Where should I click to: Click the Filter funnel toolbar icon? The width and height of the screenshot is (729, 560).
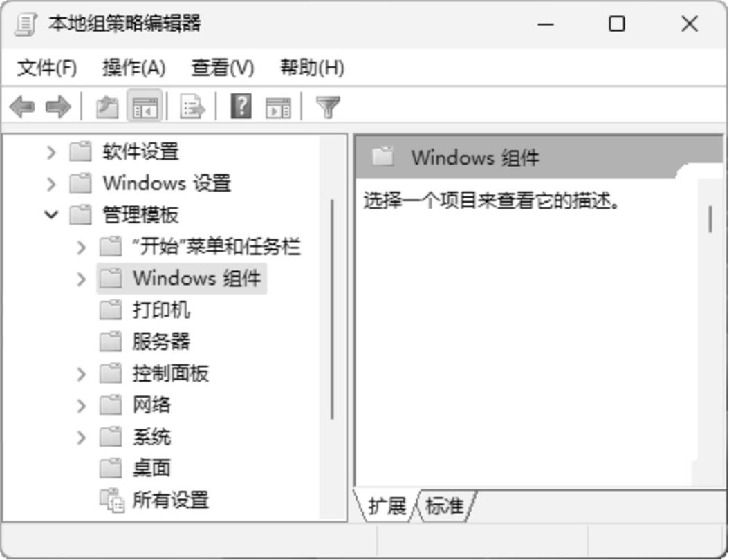(328, 107)
